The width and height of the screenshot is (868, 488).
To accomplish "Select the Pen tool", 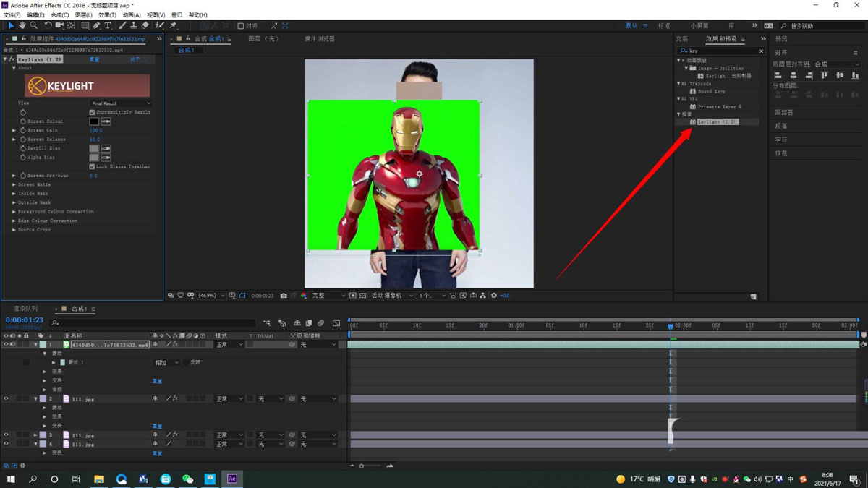I will pos(96,26).
